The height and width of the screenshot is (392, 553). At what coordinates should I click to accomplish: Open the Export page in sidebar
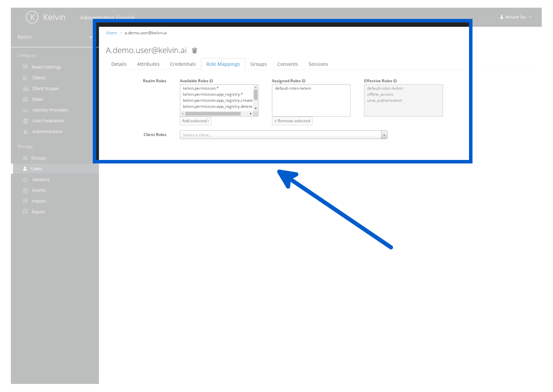pyautogui.click(x=38, y=212)
